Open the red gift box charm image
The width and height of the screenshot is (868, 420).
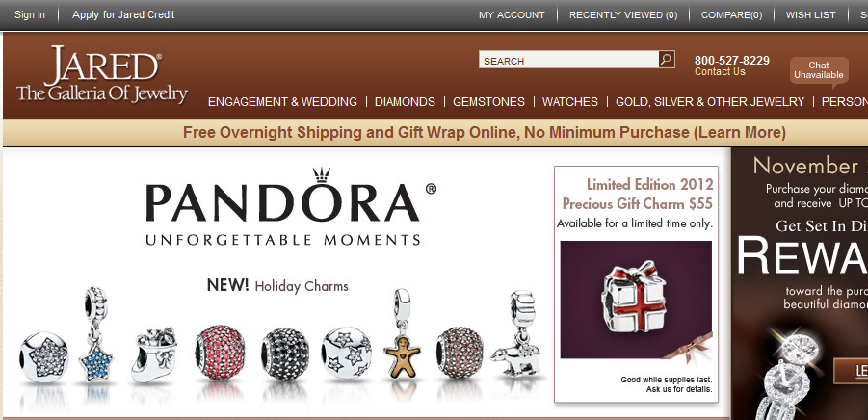point(636,300)
